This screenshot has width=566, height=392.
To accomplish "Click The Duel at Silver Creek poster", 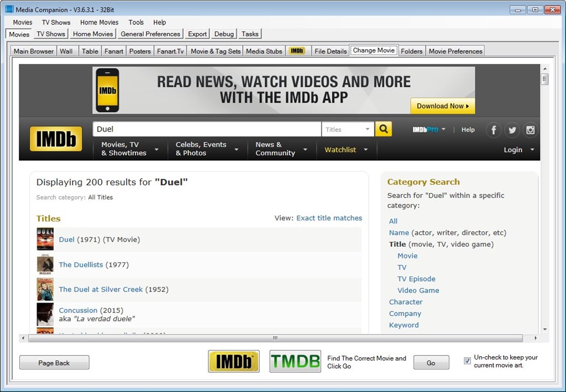I will [x=45, y=289].
